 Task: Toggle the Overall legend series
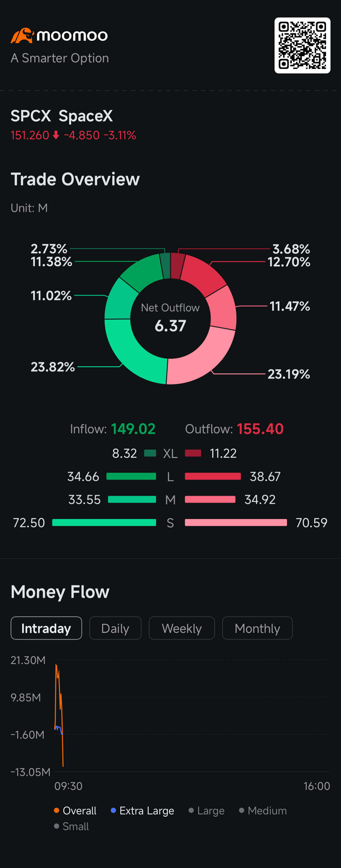75,810
